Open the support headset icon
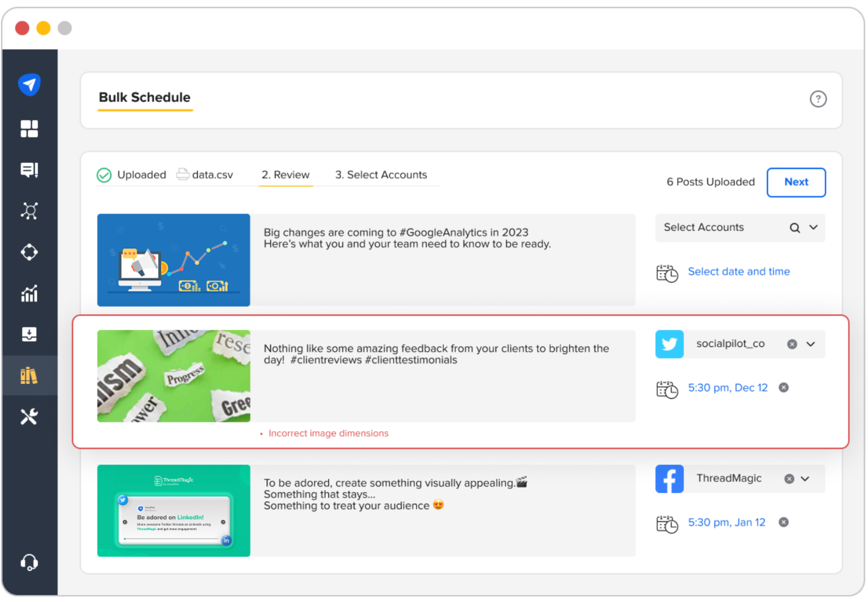868x602 pixels. tap(29, 562)
